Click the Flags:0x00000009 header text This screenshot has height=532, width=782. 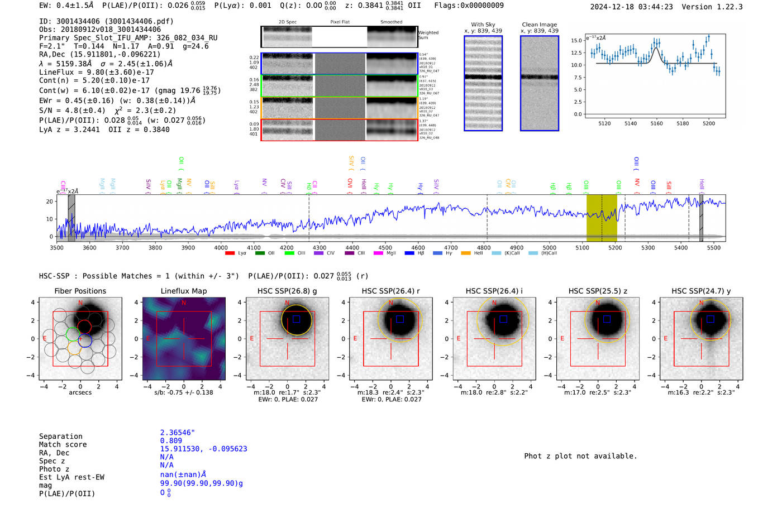click(469, 6)
